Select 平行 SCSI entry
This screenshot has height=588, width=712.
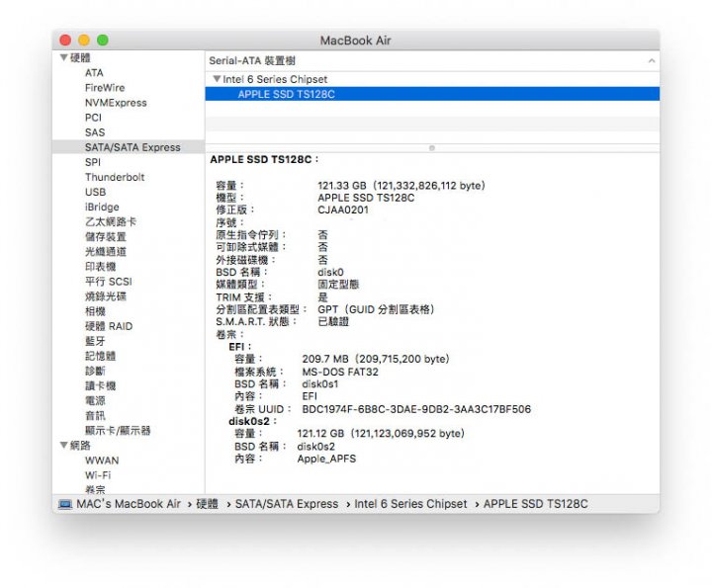pyautogui.click(x=109, y=282)
